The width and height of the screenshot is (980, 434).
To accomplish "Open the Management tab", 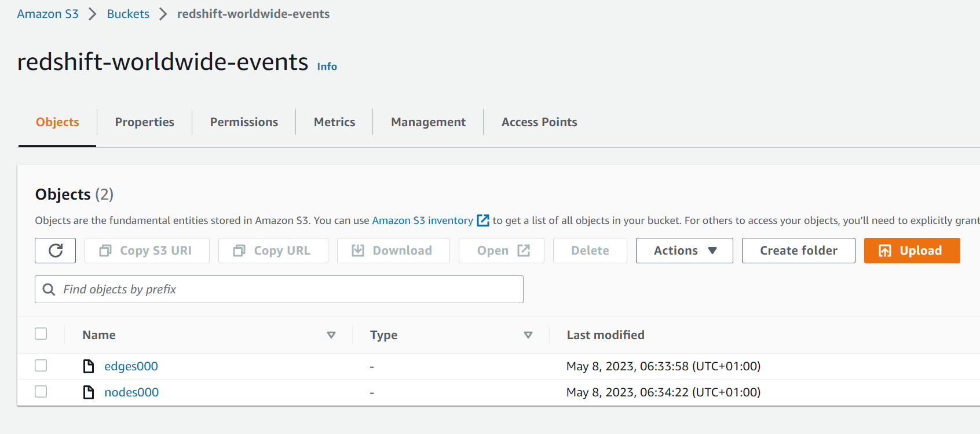I will (x=428, y=122).
